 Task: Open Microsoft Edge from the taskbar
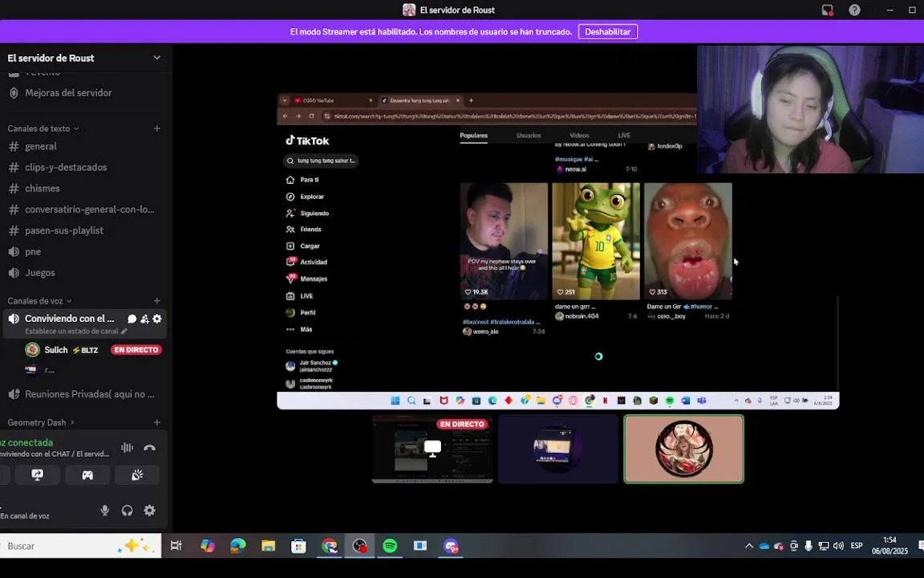point(238,546)
